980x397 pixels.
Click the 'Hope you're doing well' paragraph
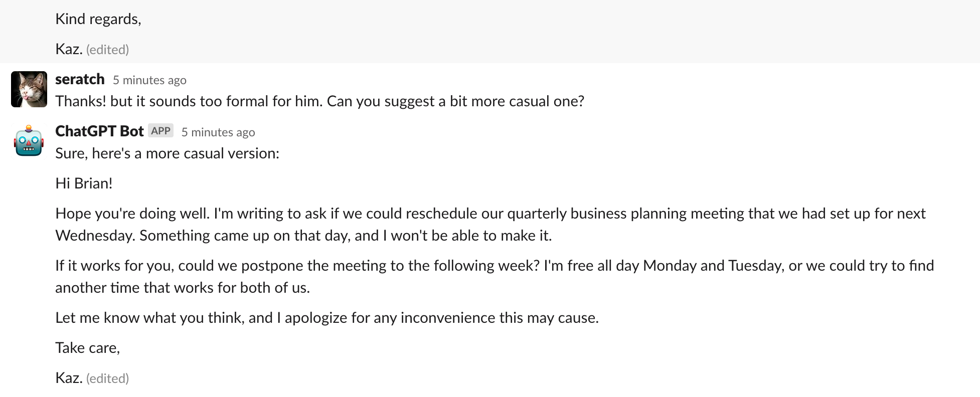click(490, 214)
